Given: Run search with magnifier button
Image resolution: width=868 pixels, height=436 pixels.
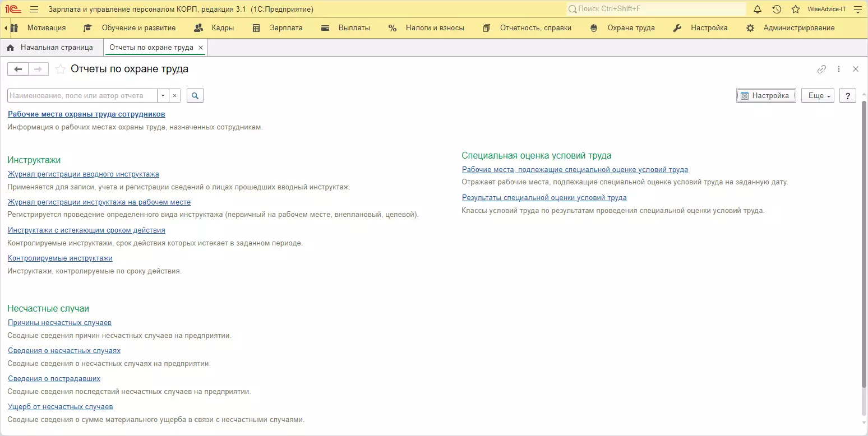Looking at the screenshot, I should click(x=195, y=96).
